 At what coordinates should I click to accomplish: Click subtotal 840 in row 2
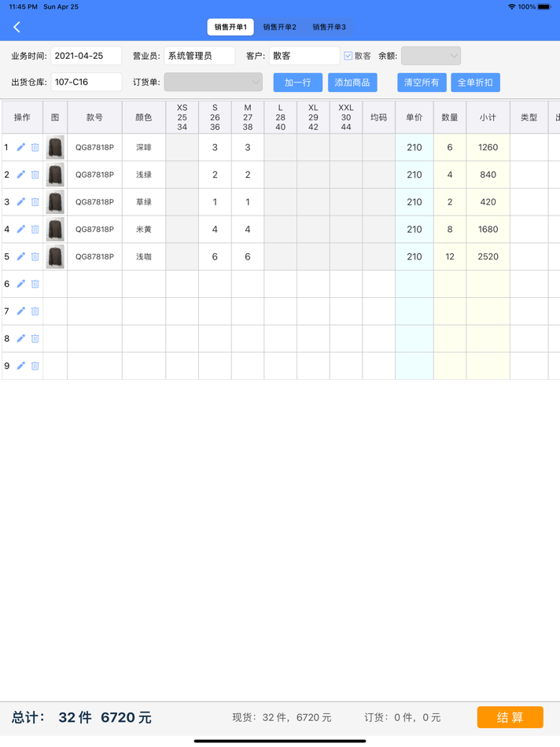tap(488, 175)
